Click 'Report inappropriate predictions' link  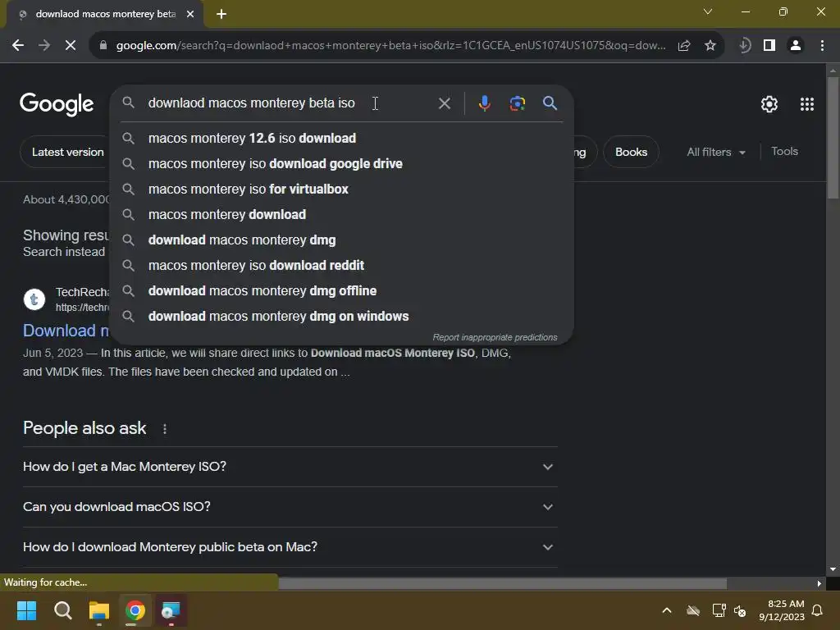[495, 337]
